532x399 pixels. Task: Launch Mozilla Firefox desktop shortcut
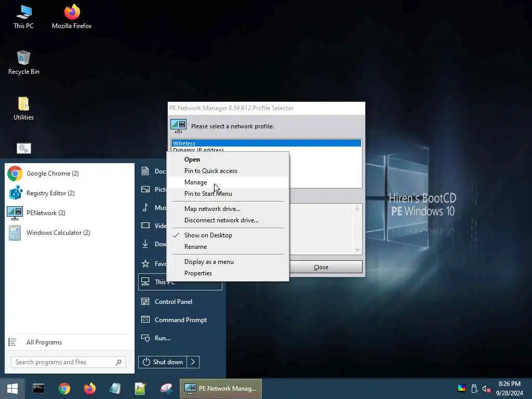pyautogui.click(x=72, y=17)
